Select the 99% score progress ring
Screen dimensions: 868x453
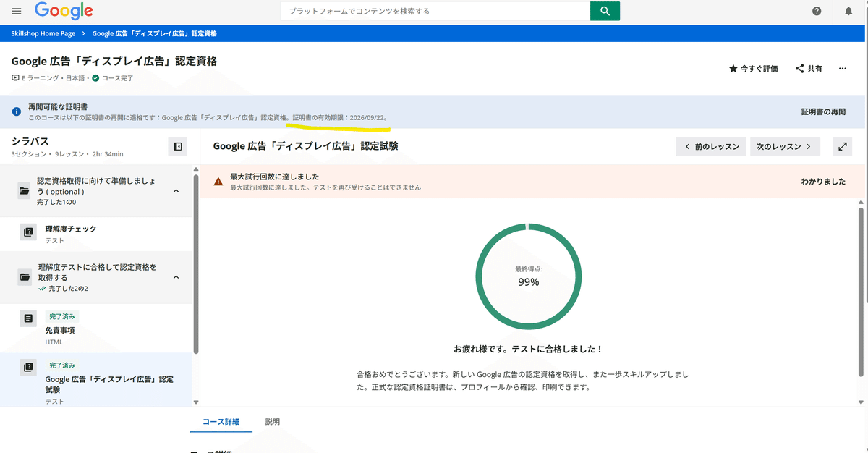coord(527,276)
